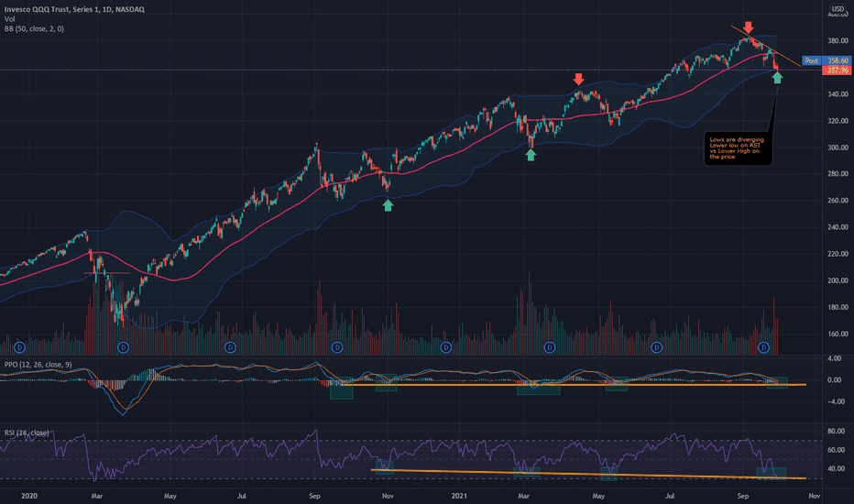Viewport: 854px width, 504px height.
Task: Click the RSI axis 60.00 label
Action: click(x=836, y=450)
